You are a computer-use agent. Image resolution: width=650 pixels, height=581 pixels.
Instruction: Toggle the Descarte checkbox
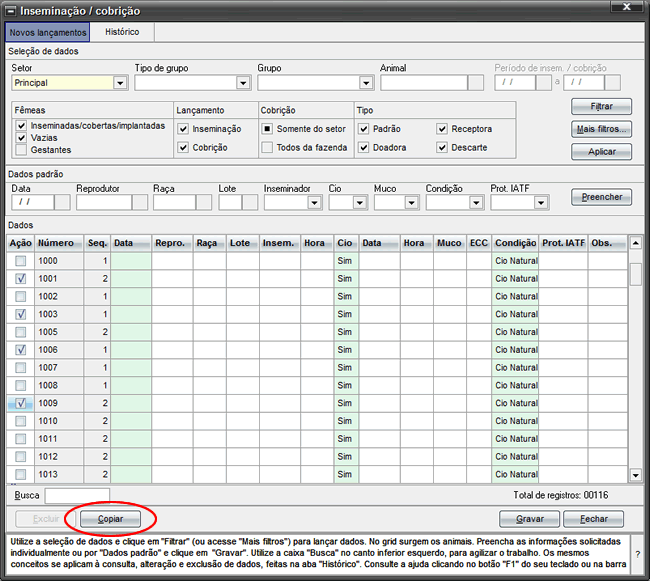(x=442, y=148)
